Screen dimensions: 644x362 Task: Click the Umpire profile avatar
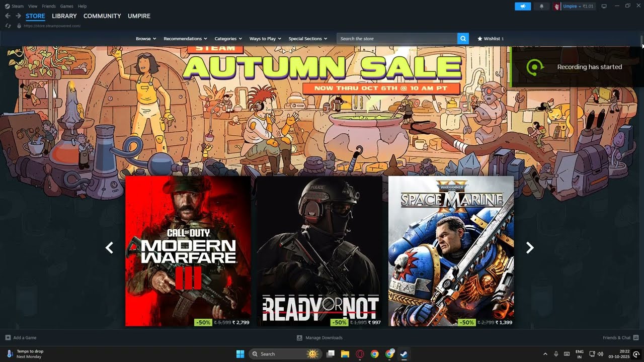pos(557,6)
